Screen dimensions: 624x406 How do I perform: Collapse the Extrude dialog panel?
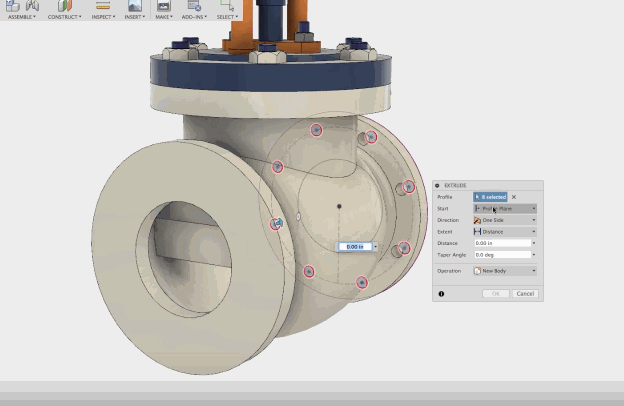pyautogui.click(x=437, y=186)
